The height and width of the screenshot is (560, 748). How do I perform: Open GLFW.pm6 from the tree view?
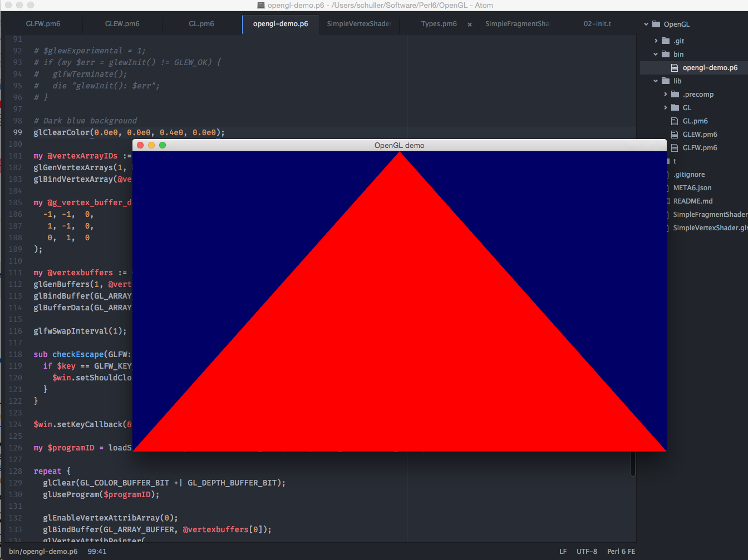[x=700, y=148]
